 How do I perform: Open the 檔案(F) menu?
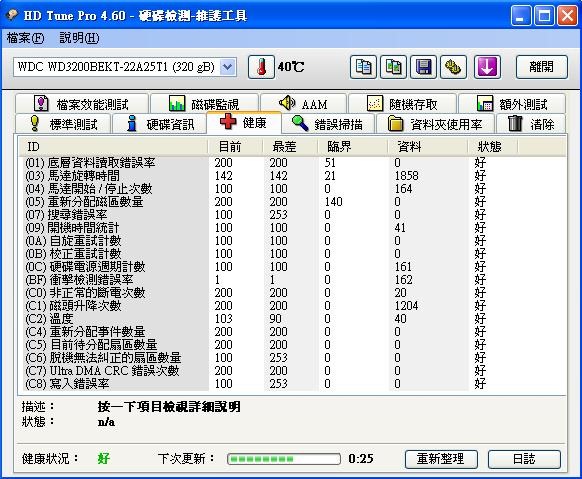(x=25, y=38)
